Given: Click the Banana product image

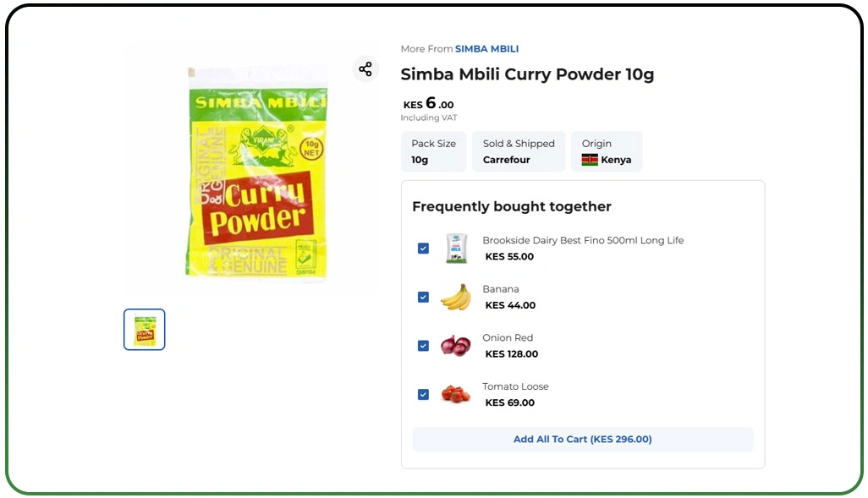Looking at the screenshot, I should click(x=456, y=297).
